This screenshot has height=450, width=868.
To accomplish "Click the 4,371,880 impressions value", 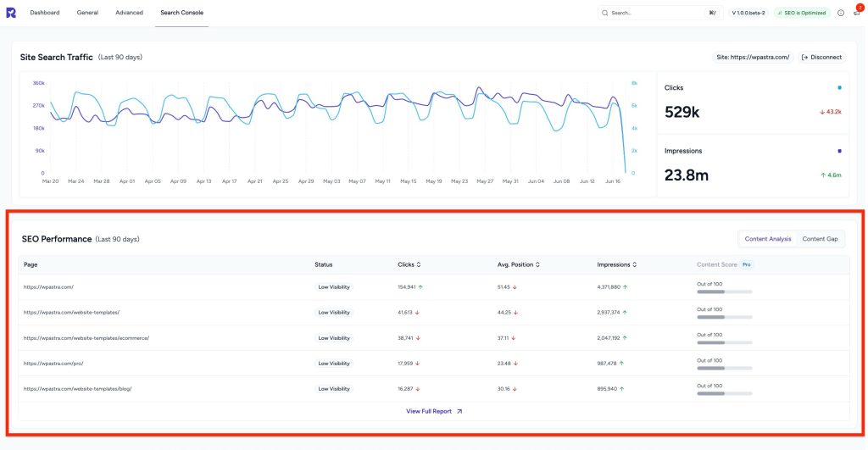I will (x=609, y=287).
